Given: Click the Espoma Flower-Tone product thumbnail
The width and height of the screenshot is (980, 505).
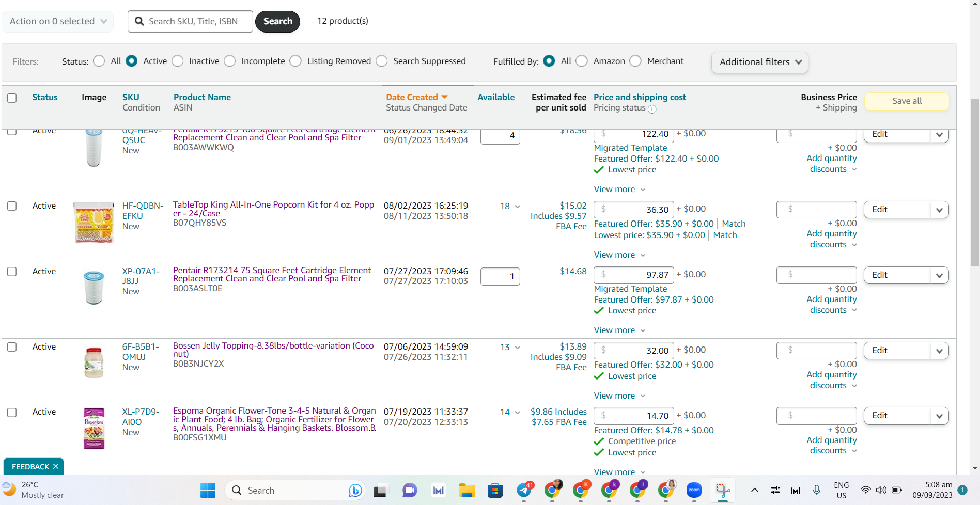Looking at the screenshot, I should (94, 429).
